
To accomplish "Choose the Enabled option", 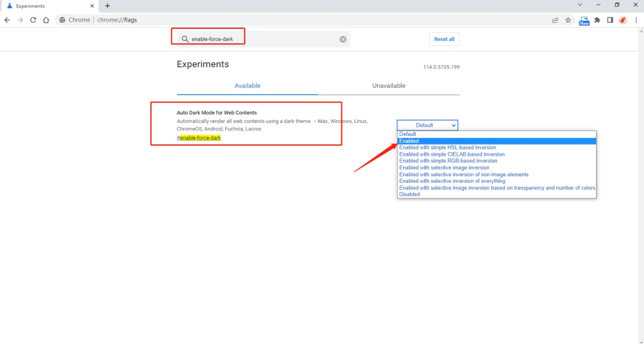I will click(x=497, y=141).
